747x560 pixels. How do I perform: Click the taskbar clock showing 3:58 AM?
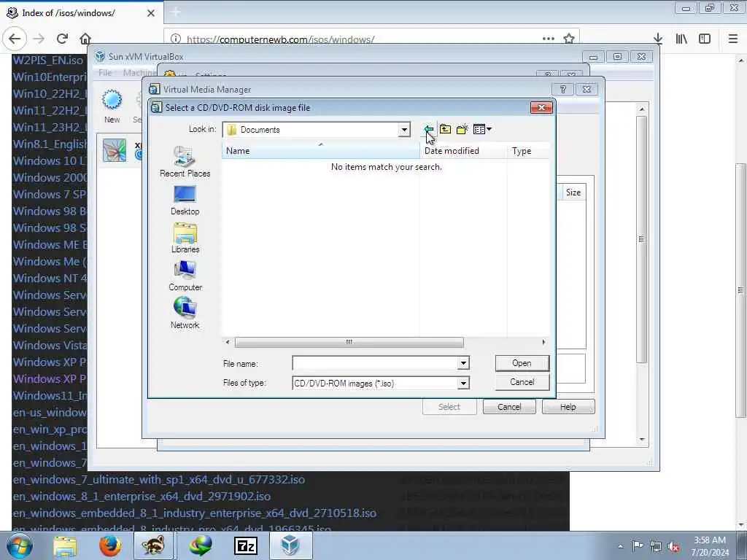(x=710, y=546)
